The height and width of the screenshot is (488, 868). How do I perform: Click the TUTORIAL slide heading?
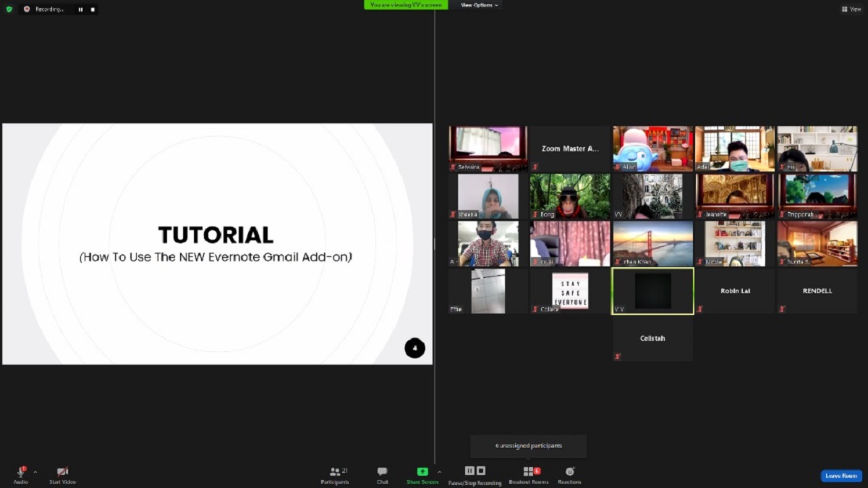click(216, 235)
